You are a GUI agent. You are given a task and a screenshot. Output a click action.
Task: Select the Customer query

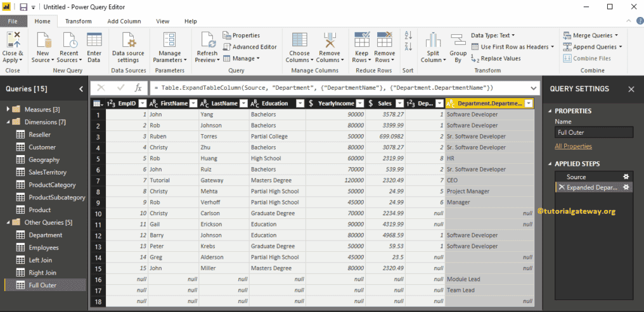click(42, 147)
